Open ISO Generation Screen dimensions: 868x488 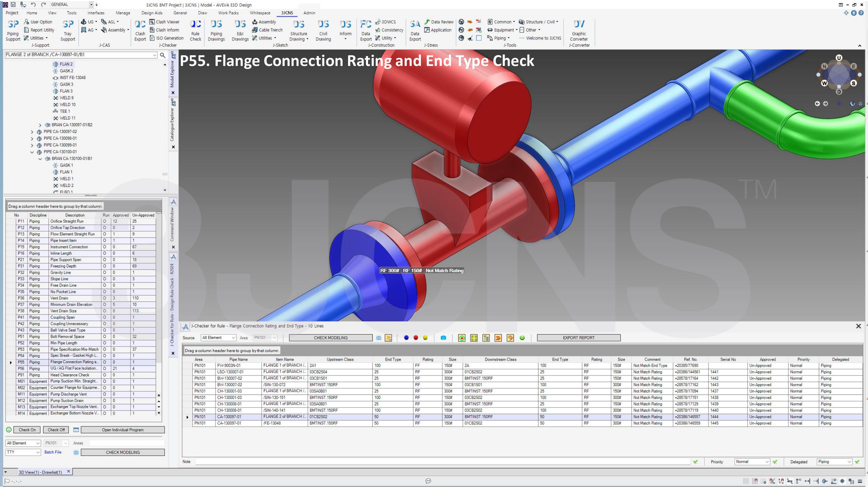click(166, 38)
